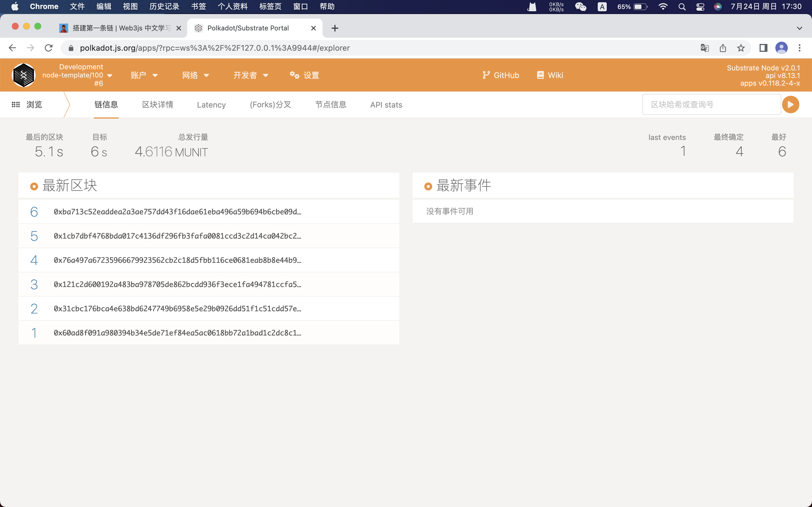This screenshot has width=812, height=507.
Task: Click the block hash search field
Action: point(711,104)
